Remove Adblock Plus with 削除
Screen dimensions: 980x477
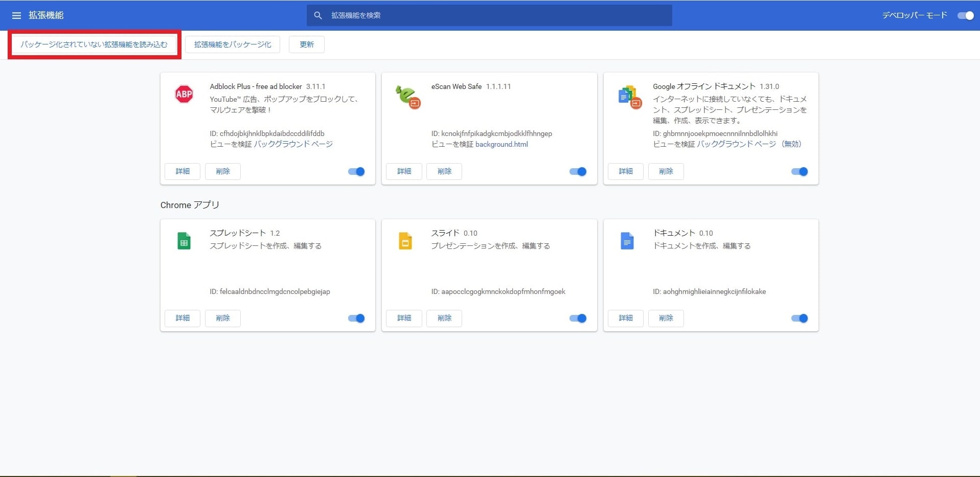point(223,171)
